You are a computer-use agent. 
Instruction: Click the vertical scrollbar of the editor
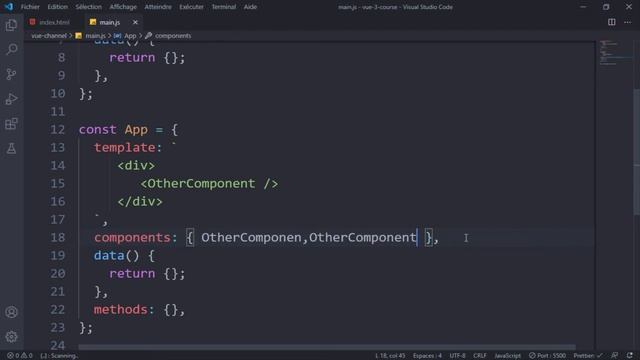tap(636, 151)
